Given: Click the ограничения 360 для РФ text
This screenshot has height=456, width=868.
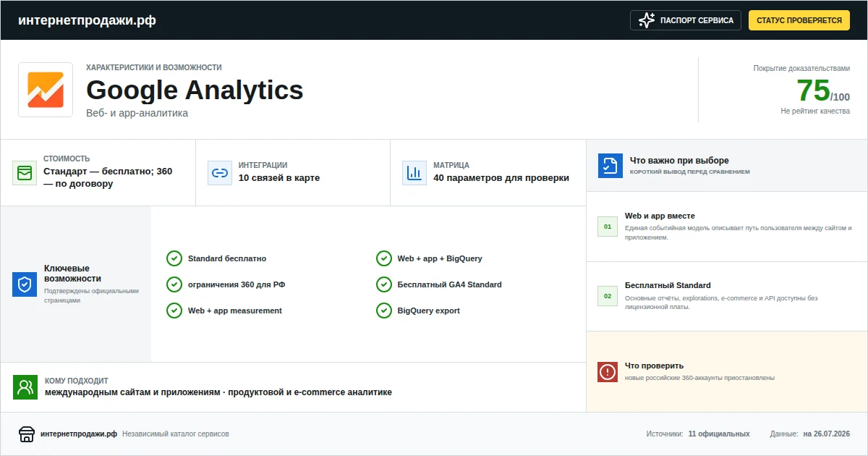Looking at the screenshot, I should click(237, 284).
